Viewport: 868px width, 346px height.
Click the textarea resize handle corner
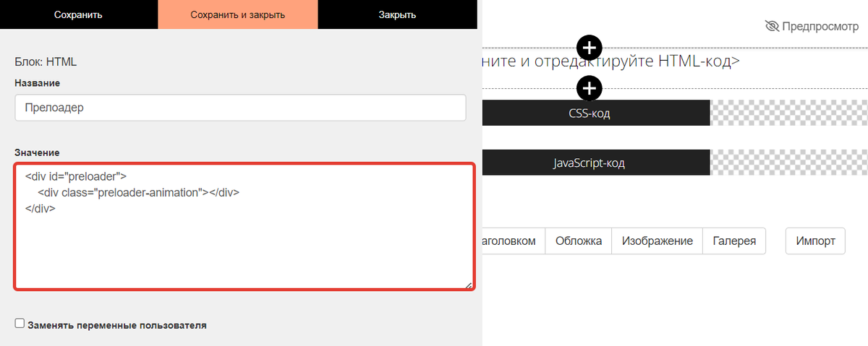(x=469, y=285)
